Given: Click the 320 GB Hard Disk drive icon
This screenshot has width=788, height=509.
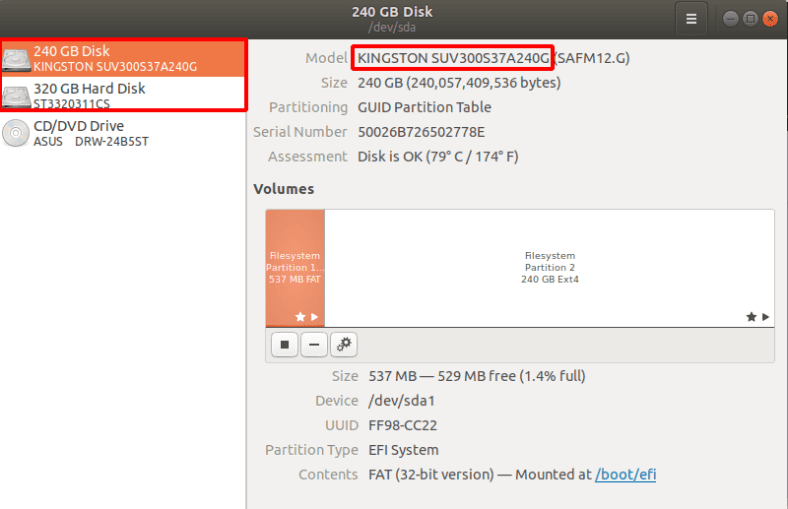Looking at the screenshot, I should click(x=16, y=96).
